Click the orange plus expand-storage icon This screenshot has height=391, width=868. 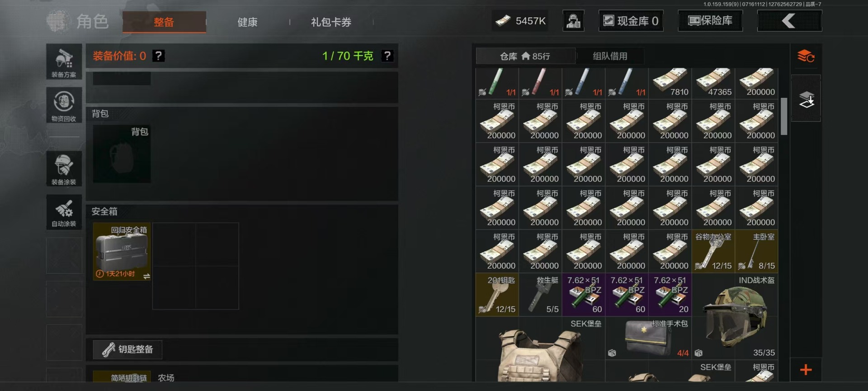click(x=806, y=370)
